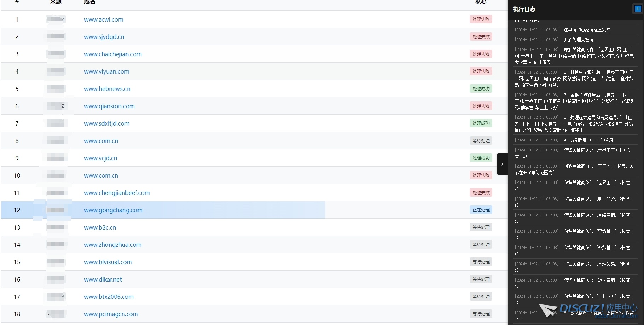Select row number 7 in the table

[17, 123]
